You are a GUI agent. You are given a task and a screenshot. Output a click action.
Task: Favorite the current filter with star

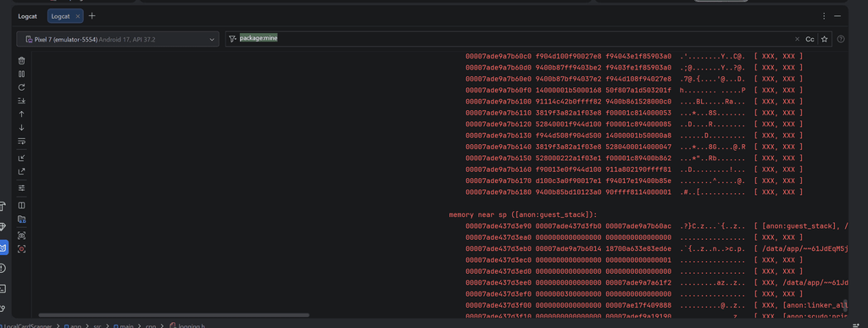coord(824,39)
